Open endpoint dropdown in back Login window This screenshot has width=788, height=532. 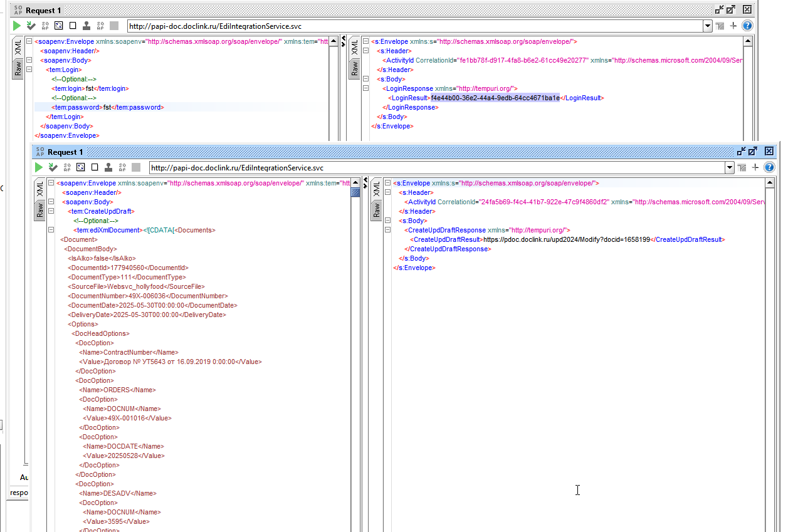[708, 26]
